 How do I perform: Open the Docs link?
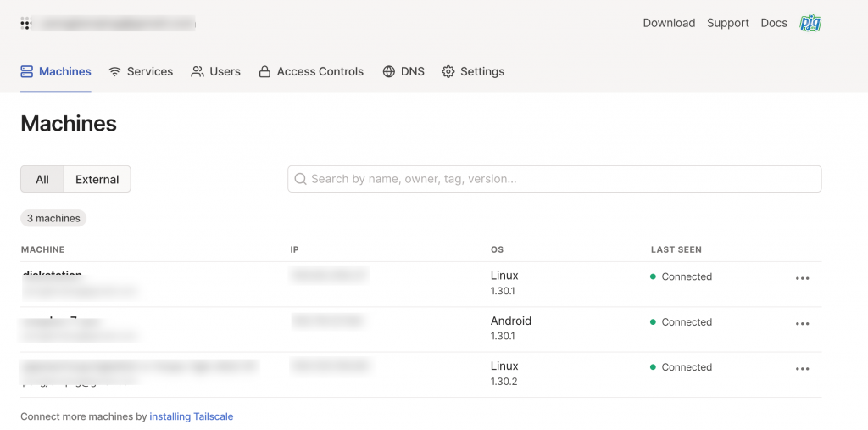(774, 23)
